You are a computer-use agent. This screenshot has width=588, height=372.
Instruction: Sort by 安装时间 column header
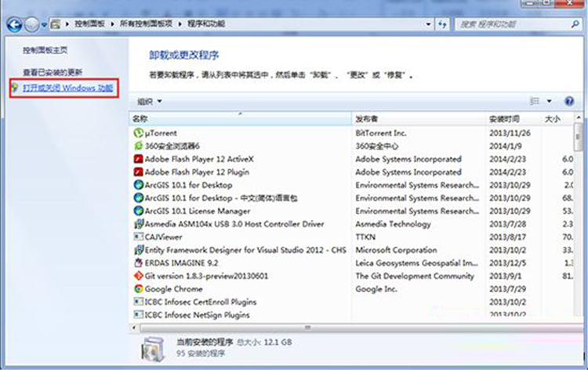pos(513,119)
